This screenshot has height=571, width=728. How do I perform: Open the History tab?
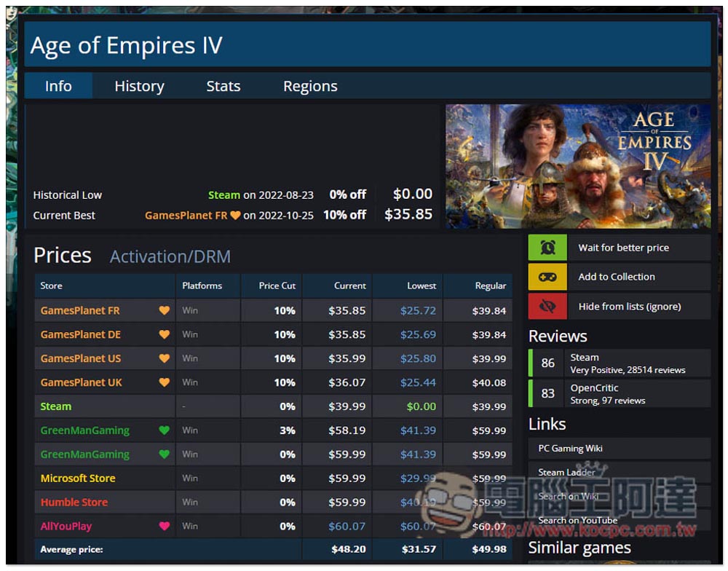tap(139, 86)
